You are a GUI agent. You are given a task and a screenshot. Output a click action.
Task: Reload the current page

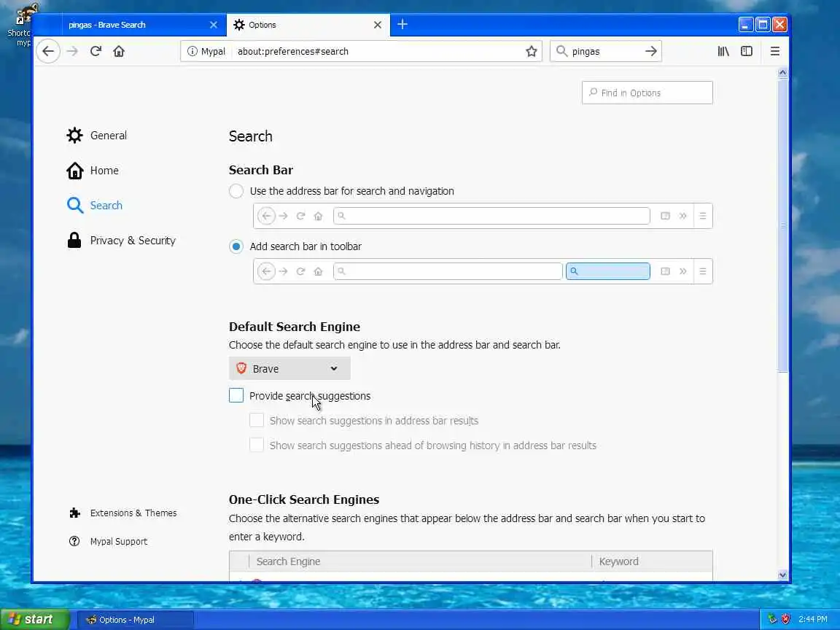[x=96, y=52]
